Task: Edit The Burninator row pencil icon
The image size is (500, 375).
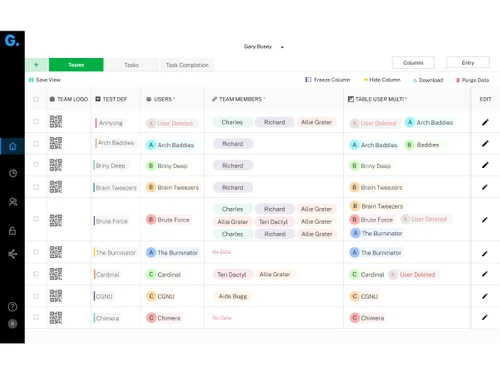Action: pyautogui.click(x=485, y=254)
